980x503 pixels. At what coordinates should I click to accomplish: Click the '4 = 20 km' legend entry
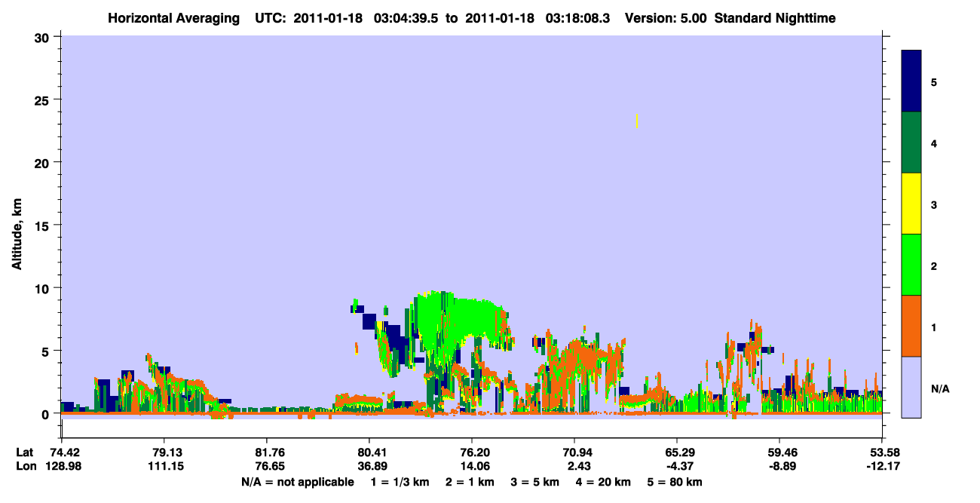pyautogui.click(x=604, y=482)
